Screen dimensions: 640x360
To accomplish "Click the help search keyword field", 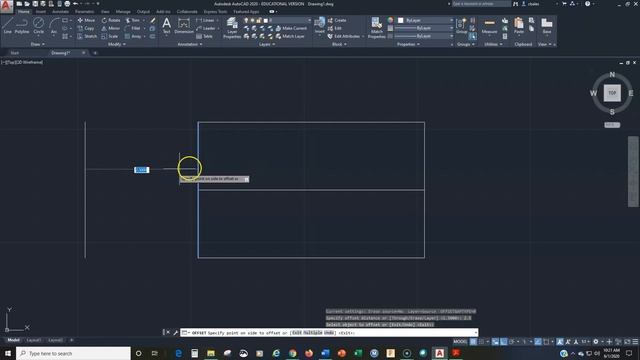I will coord(481,4).
